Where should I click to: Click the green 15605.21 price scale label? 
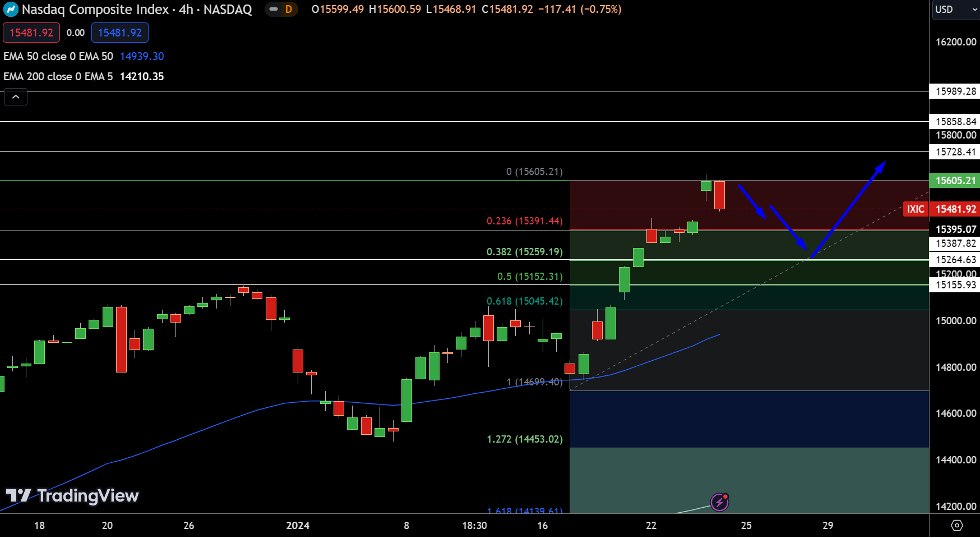click(x=955, y=181)
